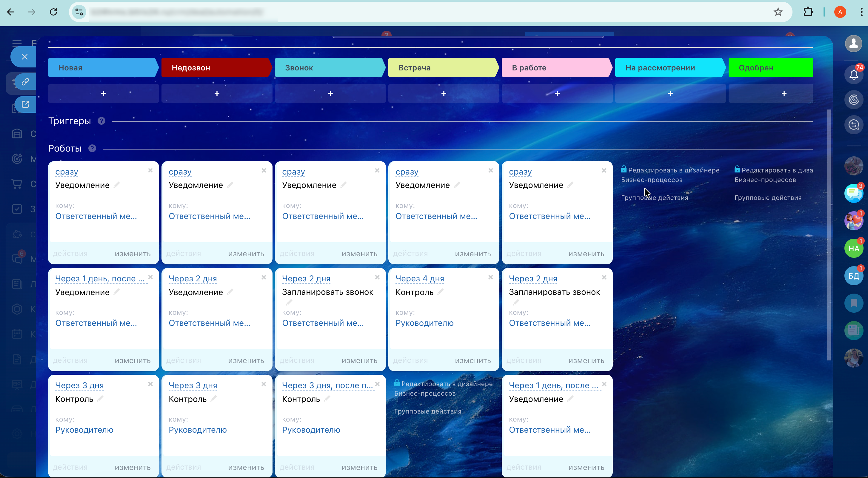Add robot under the Недозвон stage
The width and height of the screenshot is (868, 478).
(x=217, y=93)
